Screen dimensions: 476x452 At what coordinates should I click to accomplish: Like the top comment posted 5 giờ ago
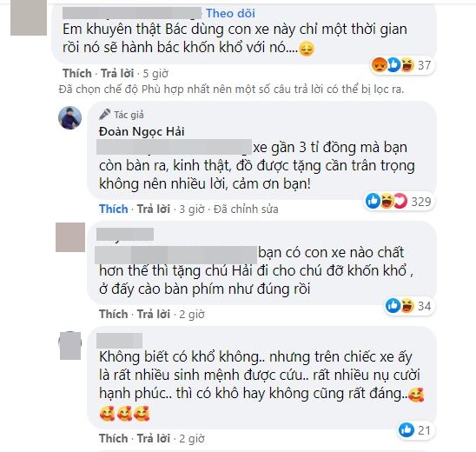point(77,73)
